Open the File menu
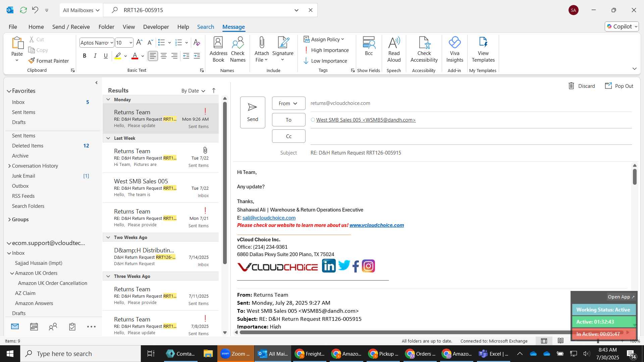 pyautogui.click(x=13, y=26)
